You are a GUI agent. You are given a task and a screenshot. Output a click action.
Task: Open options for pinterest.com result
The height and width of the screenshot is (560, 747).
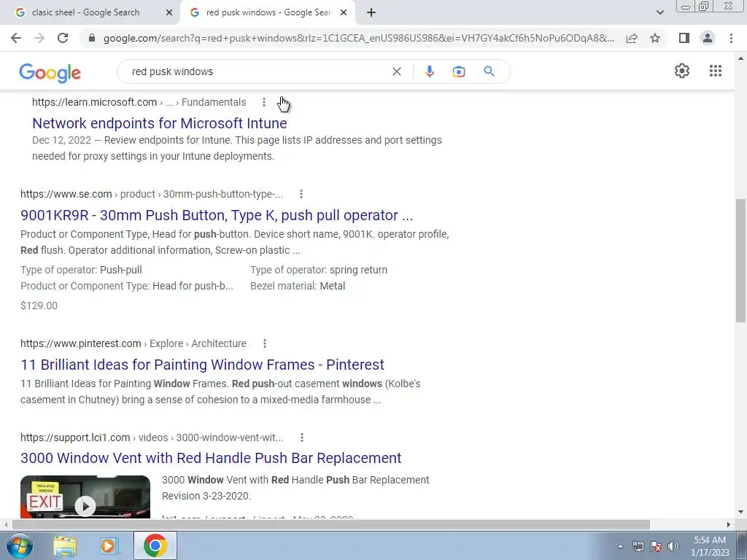click(265, 344)
